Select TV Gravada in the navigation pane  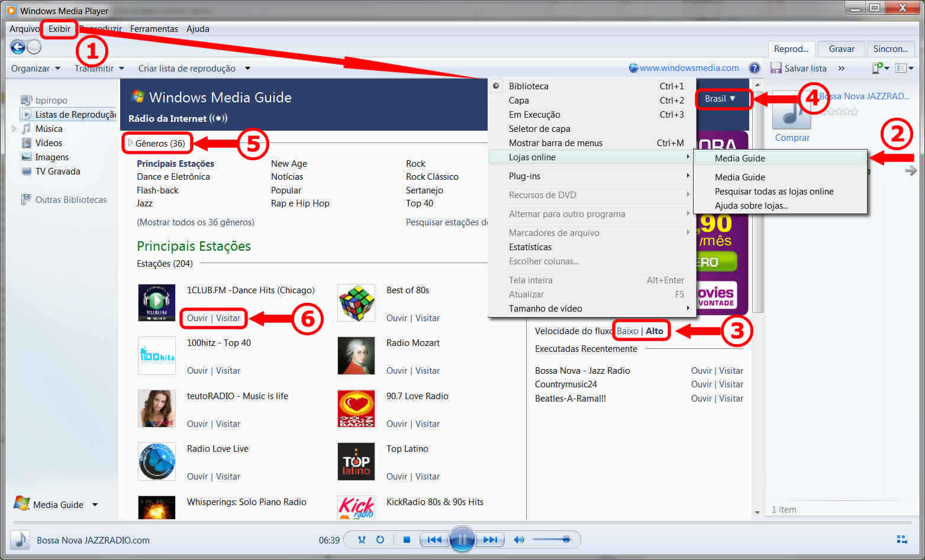(x=58, y=171)
